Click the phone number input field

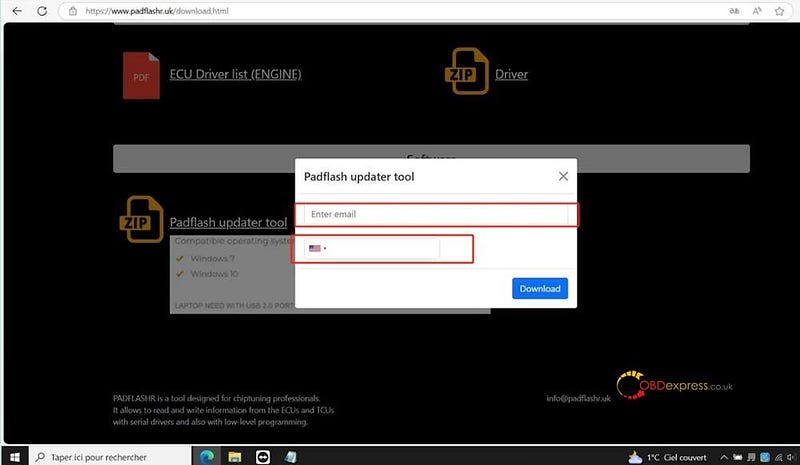[x=371, y=249]
